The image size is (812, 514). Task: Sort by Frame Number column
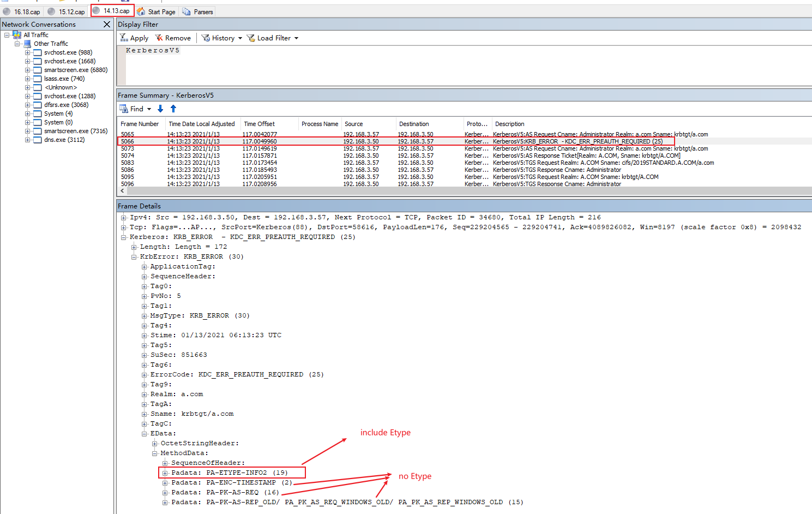coord(142,124)
